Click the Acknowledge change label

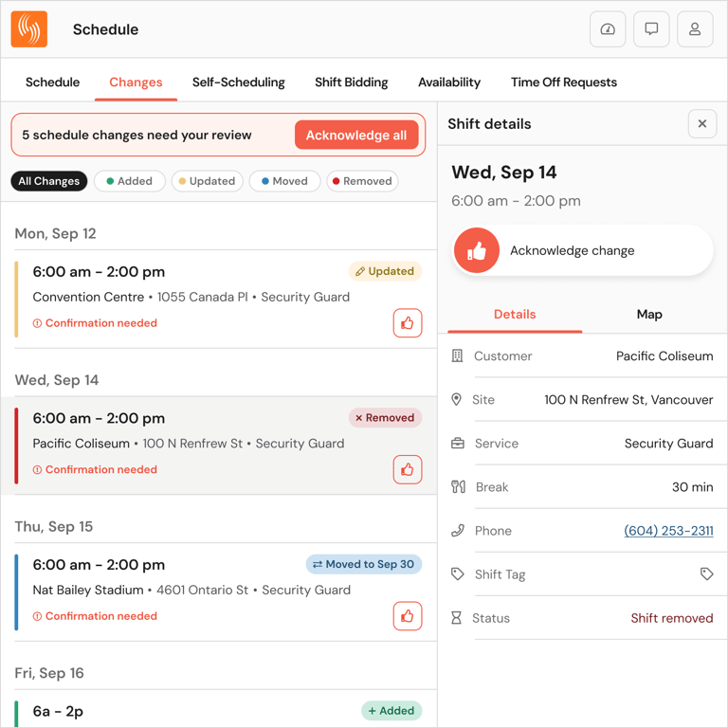click(572, 250)
